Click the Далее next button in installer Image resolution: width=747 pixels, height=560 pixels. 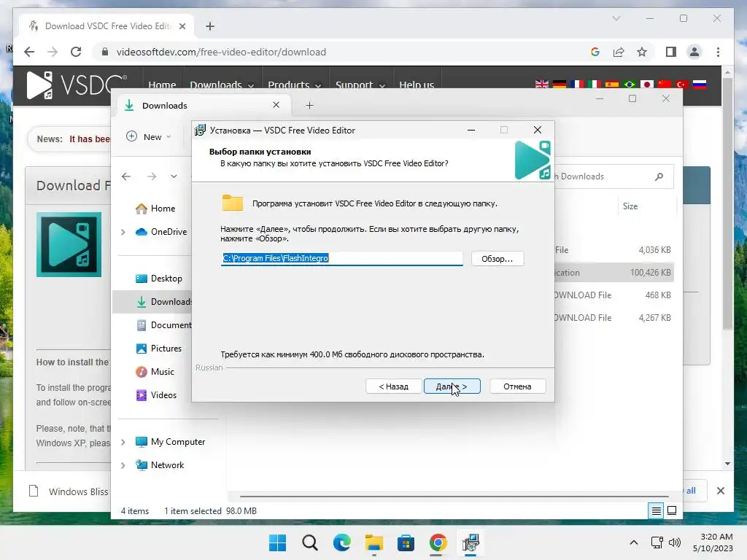coord(452,386)
